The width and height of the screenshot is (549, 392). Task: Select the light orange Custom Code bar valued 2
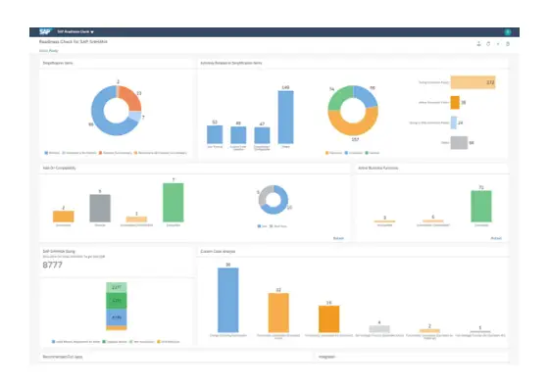429,330
